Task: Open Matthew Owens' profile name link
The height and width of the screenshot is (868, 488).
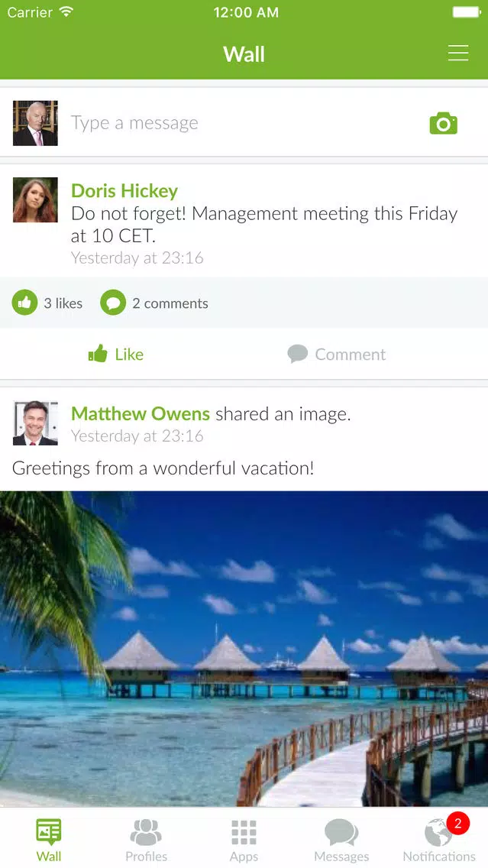Action: [141, 413]
